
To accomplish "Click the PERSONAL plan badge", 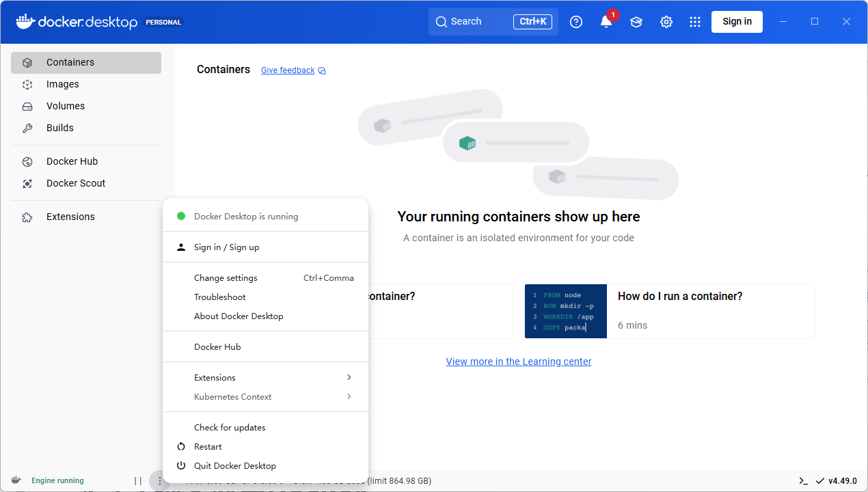I will 163,22.
